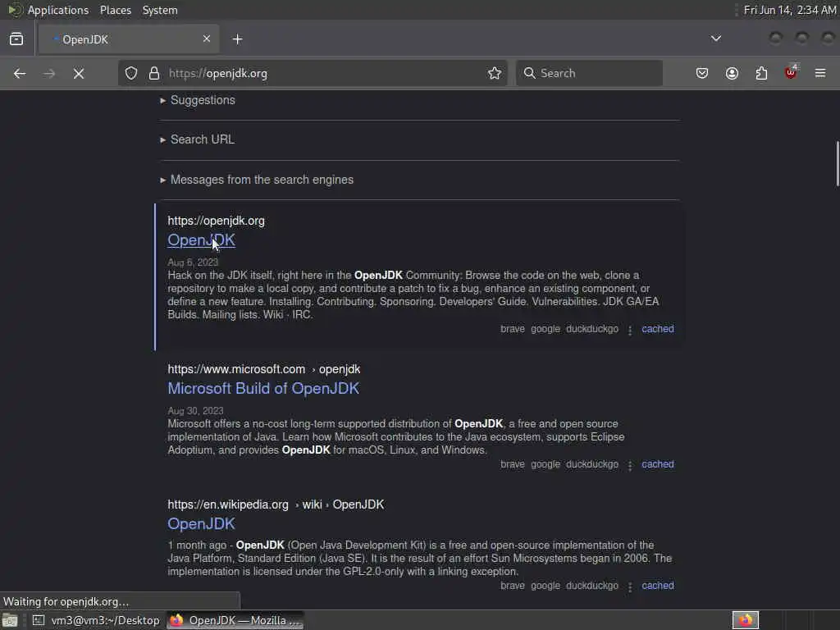
Task: Click cached link for Microsoft result
Action: pyautogui.click(x=658, y=464)
